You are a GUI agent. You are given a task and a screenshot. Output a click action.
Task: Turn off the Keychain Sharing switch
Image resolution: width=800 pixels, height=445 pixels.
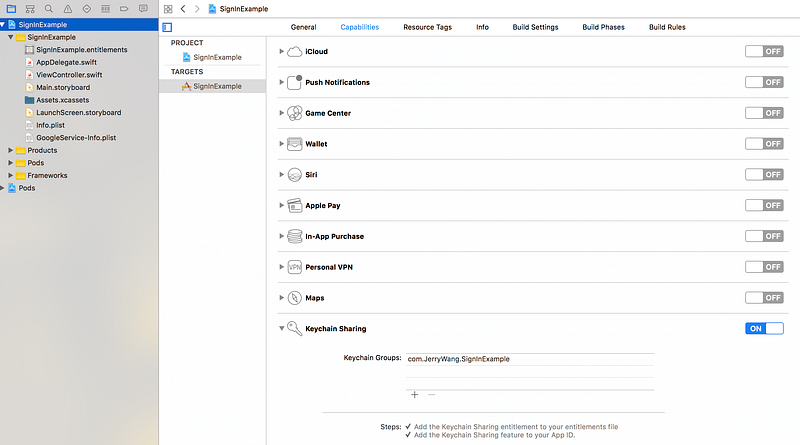point(764,329)
